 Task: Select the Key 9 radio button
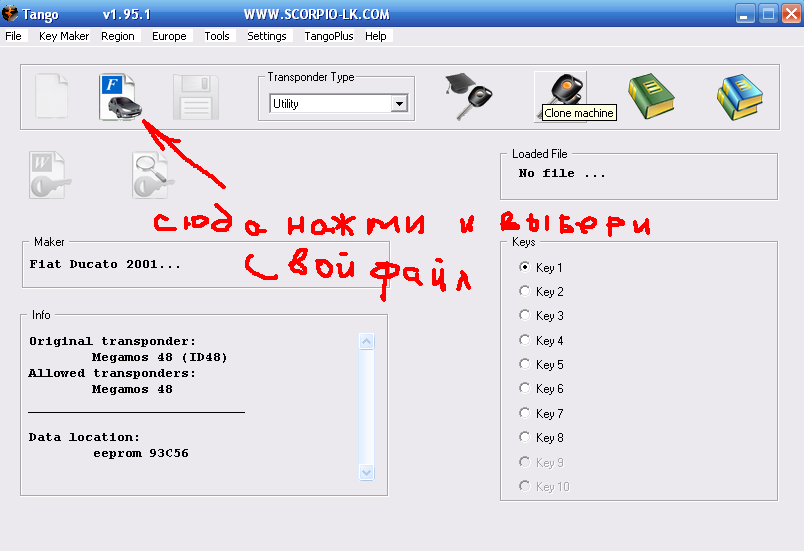tap(524, 462)
